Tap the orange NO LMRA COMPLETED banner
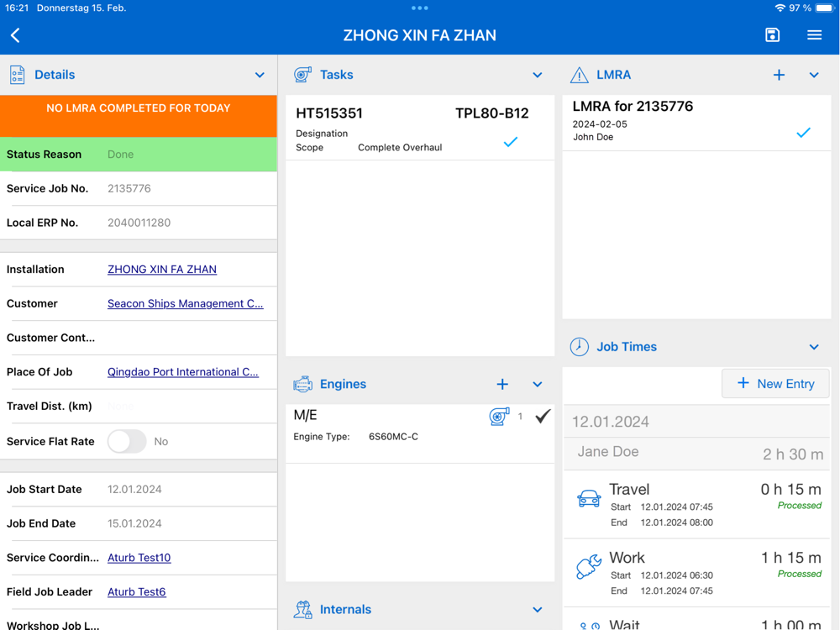840x630 pixels. point(139,116)
